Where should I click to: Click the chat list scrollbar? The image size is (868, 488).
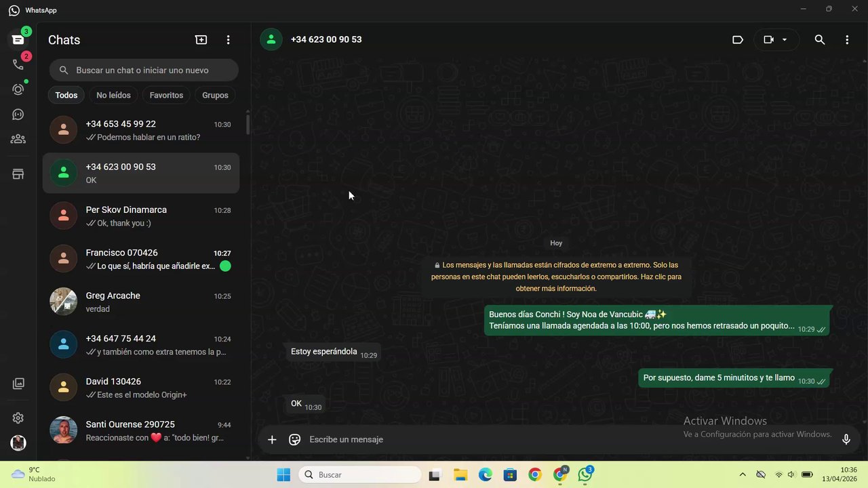pos(248,124)
